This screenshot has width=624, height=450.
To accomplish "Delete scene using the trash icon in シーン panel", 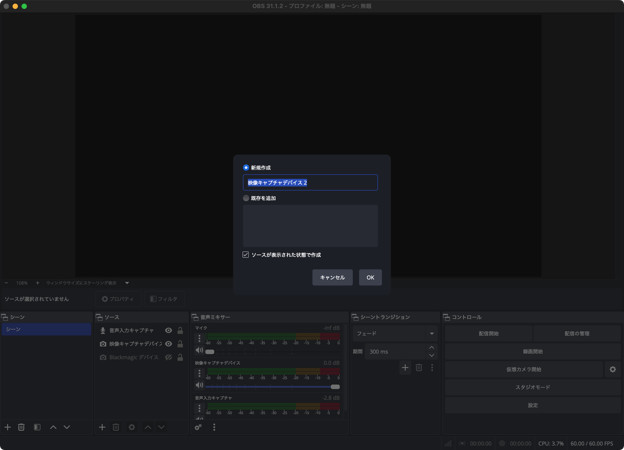I will pyautogui.click(x=21, y=427).
